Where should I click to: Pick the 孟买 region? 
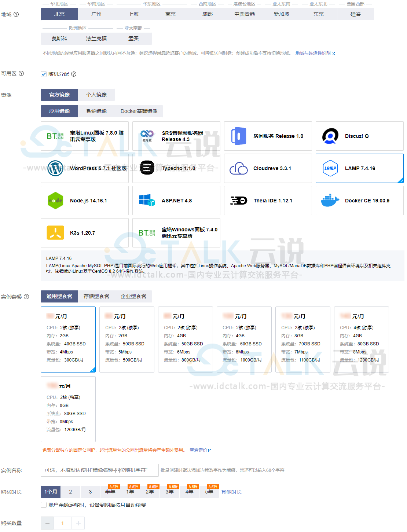[x=133, y=38]
